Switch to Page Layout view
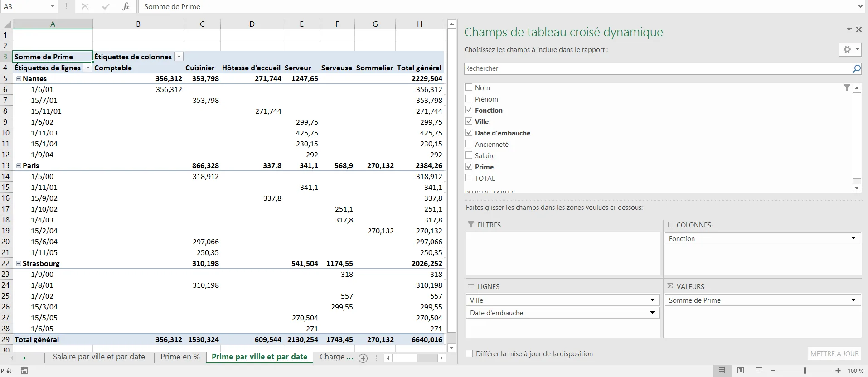The image size is (868, 377). 741,371
